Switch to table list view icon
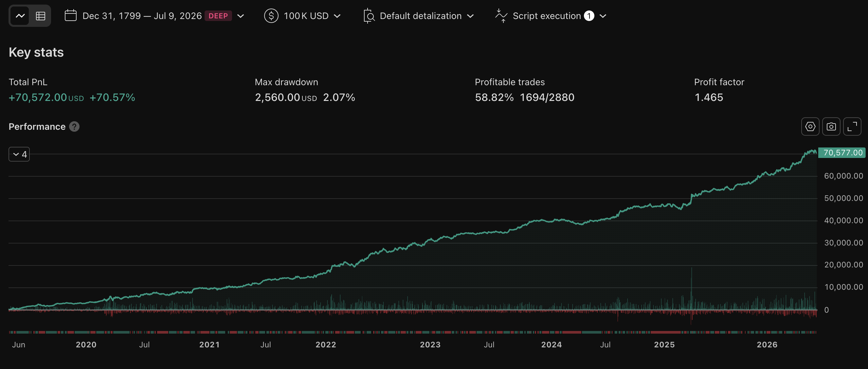 click(41, 16)
